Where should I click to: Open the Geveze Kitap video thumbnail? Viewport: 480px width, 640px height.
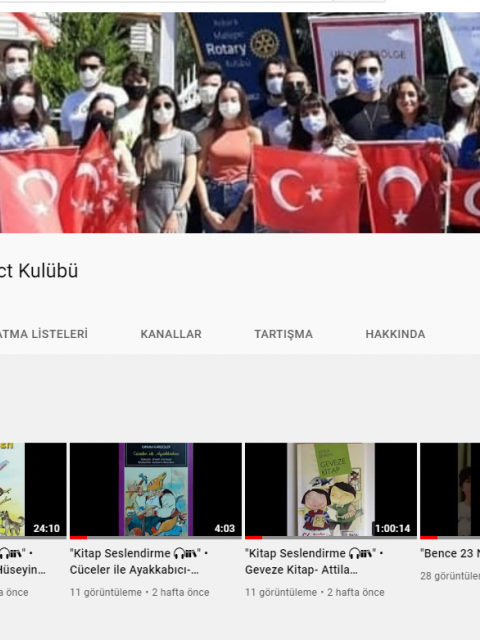click(331, 489)
